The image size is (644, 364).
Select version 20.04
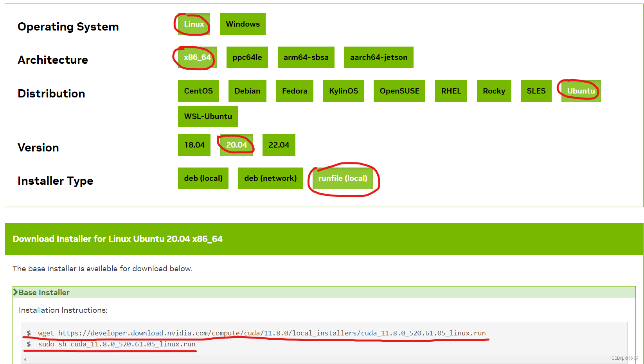(236, 145)
